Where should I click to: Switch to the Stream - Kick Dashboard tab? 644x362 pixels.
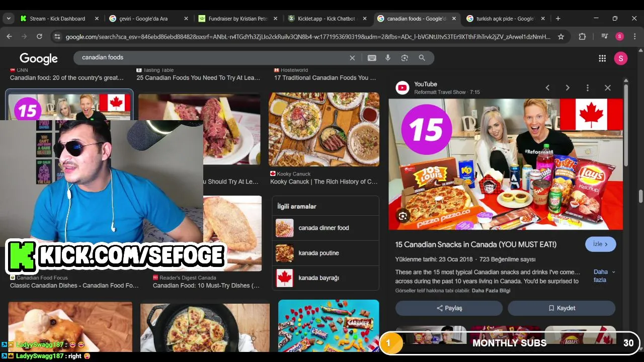point(57,19)
